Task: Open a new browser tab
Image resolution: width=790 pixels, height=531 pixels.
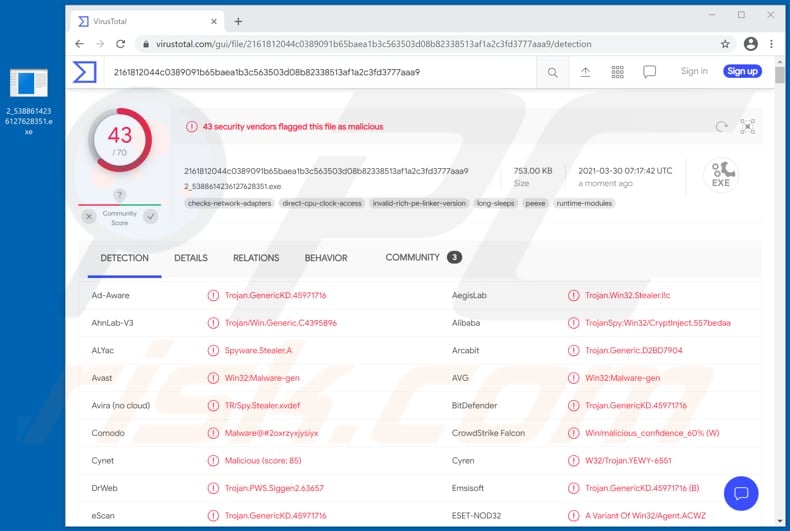Action: (x=238, y=21)
